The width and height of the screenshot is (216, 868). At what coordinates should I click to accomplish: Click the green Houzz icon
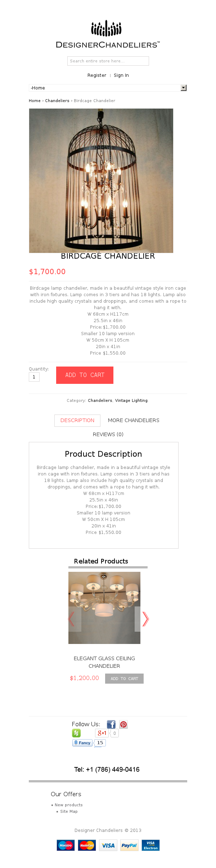[76, 733]
